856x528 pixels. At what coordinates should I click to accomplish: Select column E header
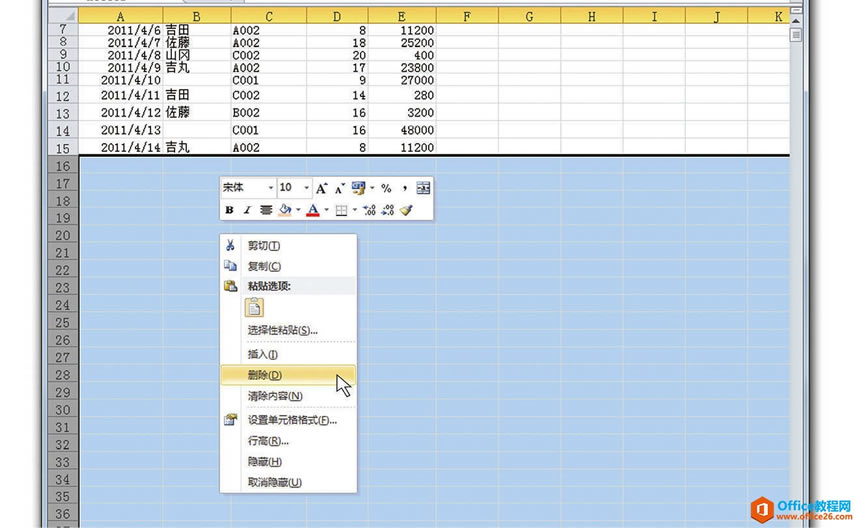pos(402,16)
